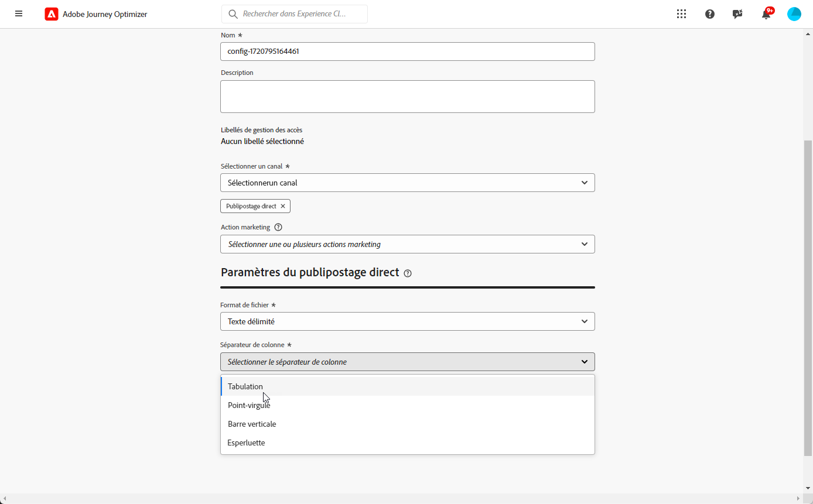Screen dimensions: 813x504
Task: Click help icon beside Action marketing
Action: click(278, 227)
